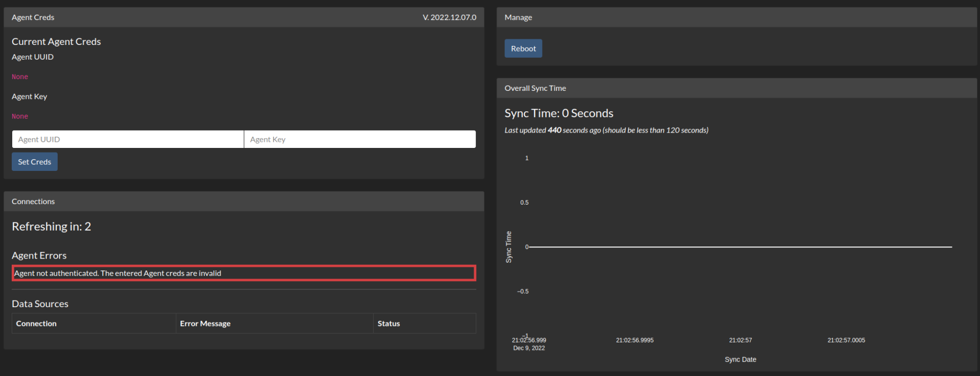Click the Error Message column header

[x=205, y=323]
